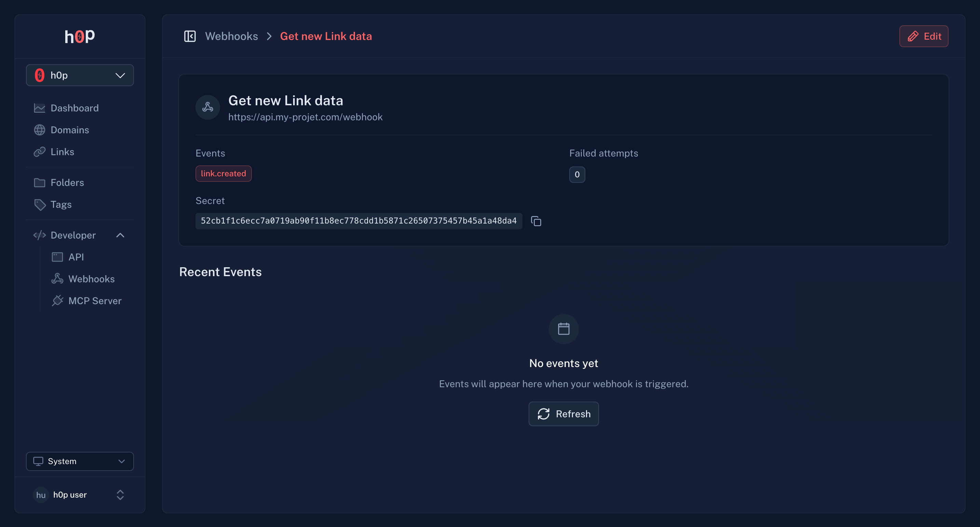980x527 pixels.
Task: Navigate to Folders
Action: [x=67, y=183]
